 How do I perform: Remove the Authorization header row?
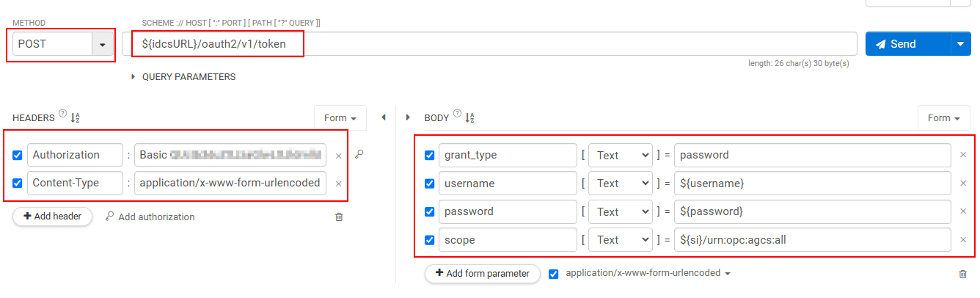pyautogui.click(x=339, y=156)
